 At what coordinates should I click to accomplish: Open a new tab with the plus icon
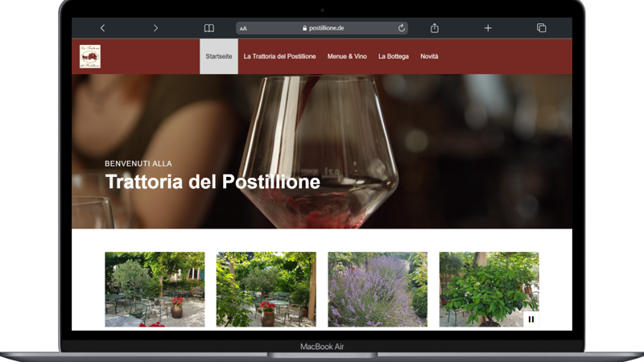pyautogui.click(x=488, y=28)
